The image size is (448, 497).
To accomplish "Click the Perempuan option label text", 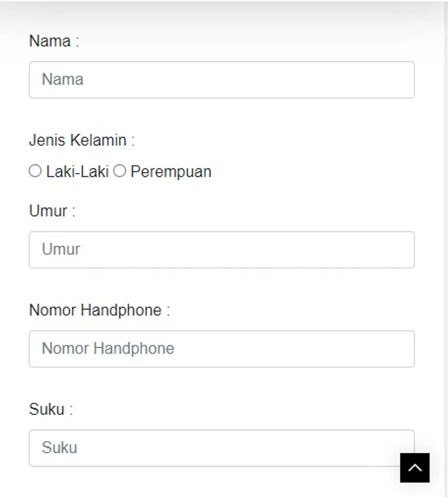I will coord(171,172).
